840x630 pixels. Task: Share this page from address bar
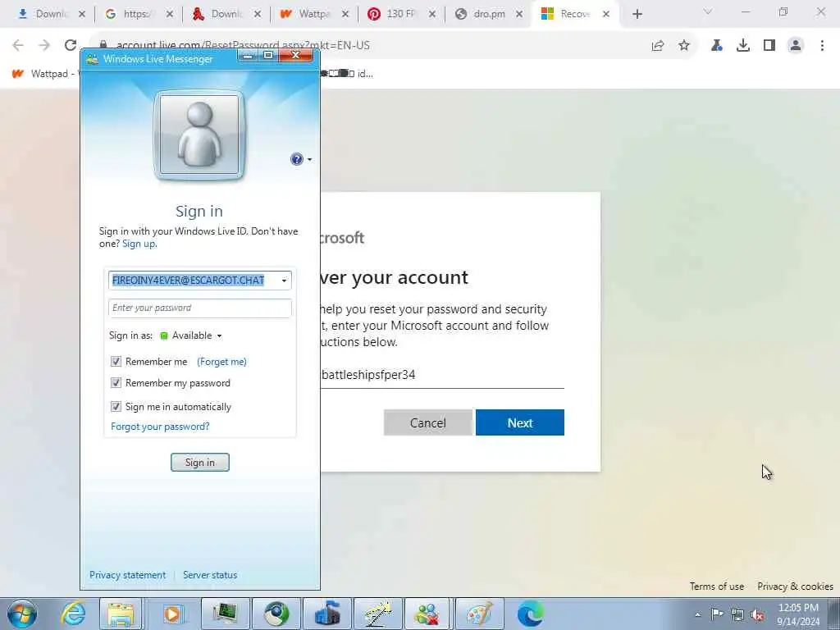(658, 46)
